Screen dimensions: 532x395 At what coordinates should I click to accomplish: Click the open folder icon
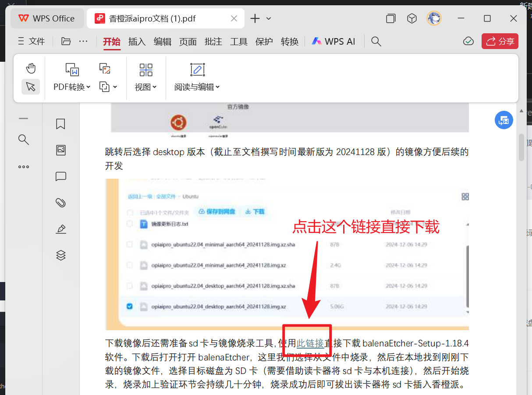click(66, 41)
